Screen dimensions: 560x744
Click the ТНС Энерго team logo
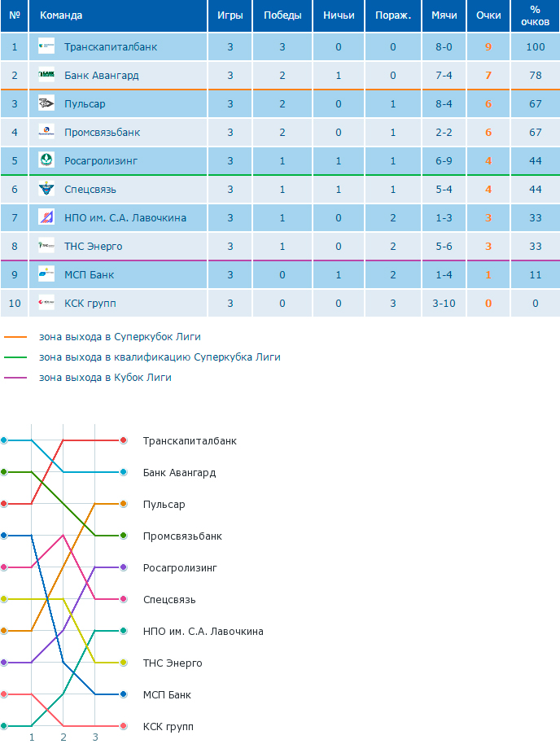pos(46,245)
